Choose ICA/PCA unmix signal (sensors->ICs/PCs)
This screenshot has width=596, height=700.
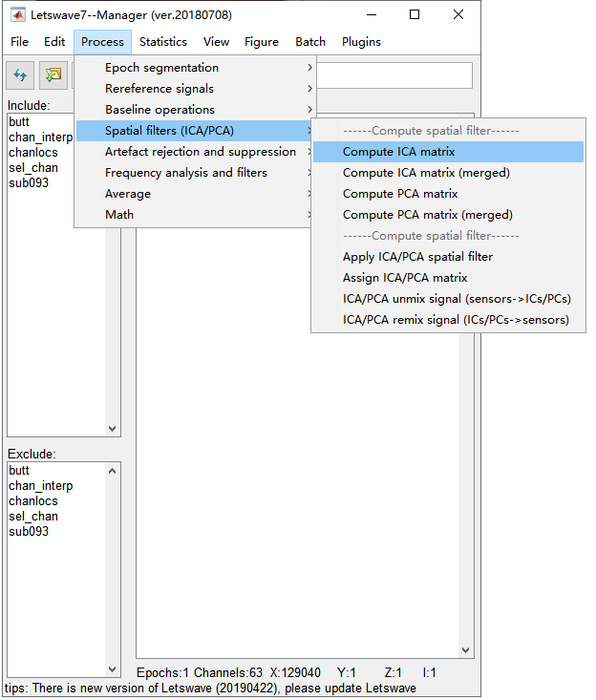pyautogui.click(x=448, y=299)
